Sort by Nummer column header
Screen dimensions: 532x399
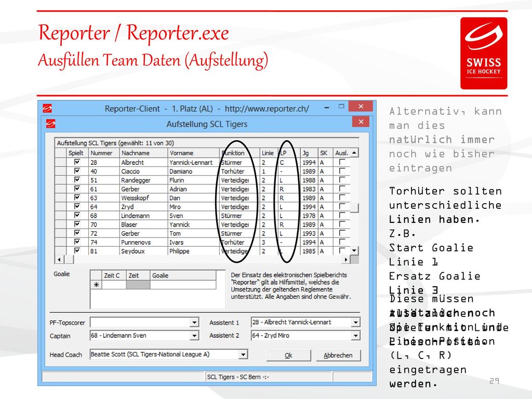click(x=104, y=153)
